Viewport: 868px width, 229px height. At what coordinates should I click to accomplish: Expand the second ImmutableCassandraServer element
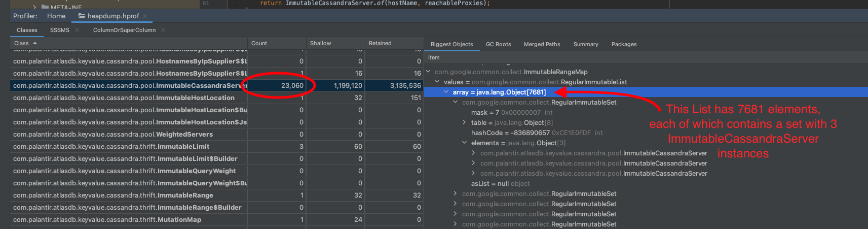point(474,163)
